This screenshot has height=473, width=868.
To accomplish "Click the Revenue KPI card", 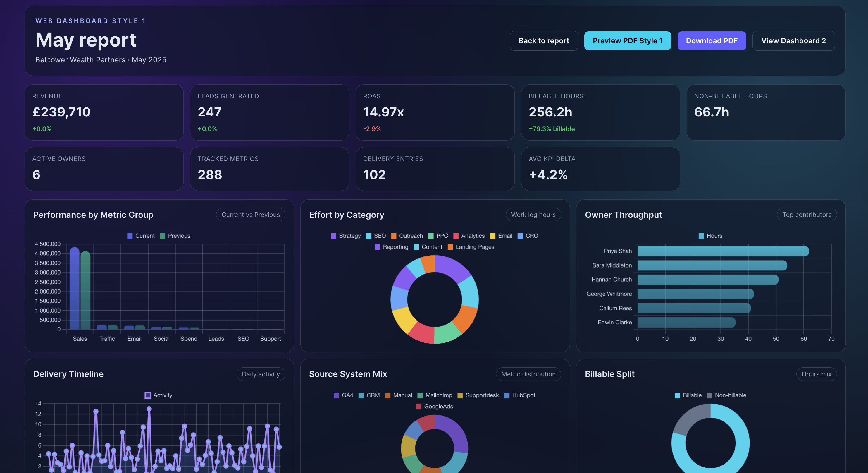I will pyautogui.click(x=104, y=112).
